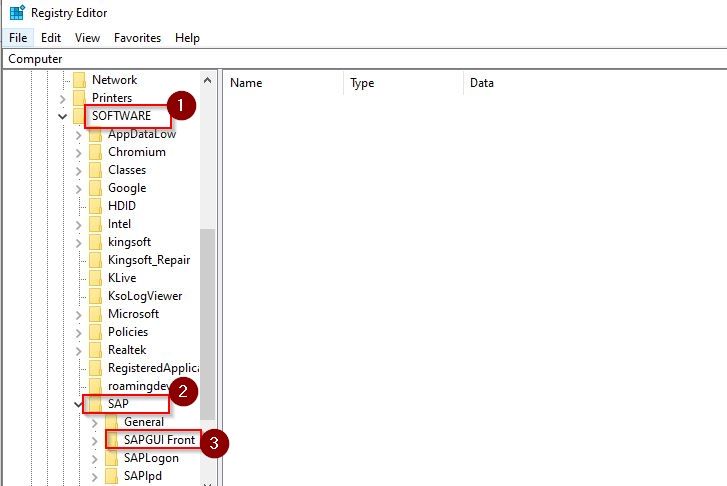Screen dimensions: 727x486
Task: Click the Kingsoft_Repair folder icon
Action: click(x=96, y=260)
